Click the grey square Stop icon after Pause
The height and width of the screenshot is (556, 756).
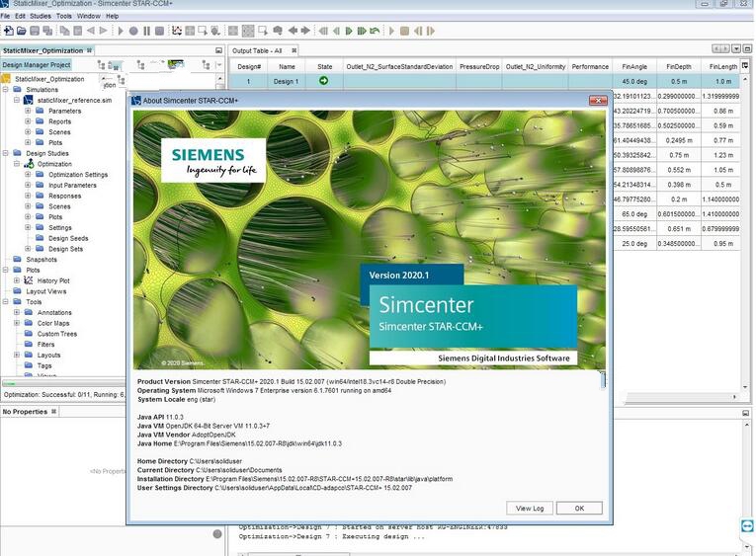159,31
